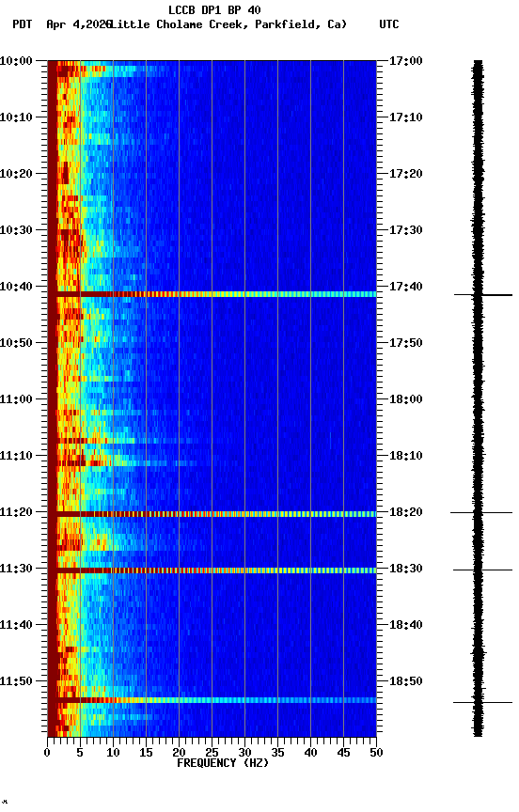The width and height of the screenshot is (519, 812).
Task: Click the seismogram spike at 18:30 UTC
Action: point(482,570)
